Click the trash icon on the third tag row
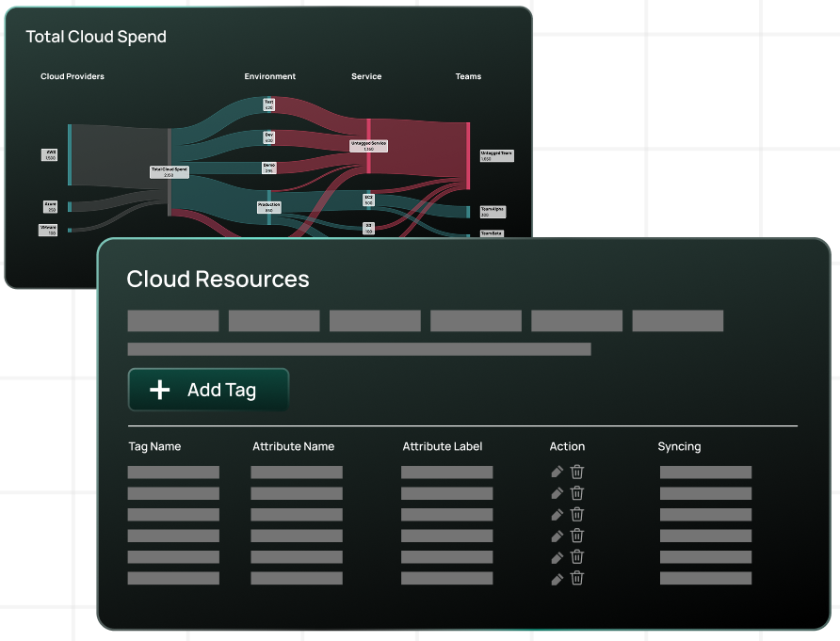840x641 pixels. point(576,514)
